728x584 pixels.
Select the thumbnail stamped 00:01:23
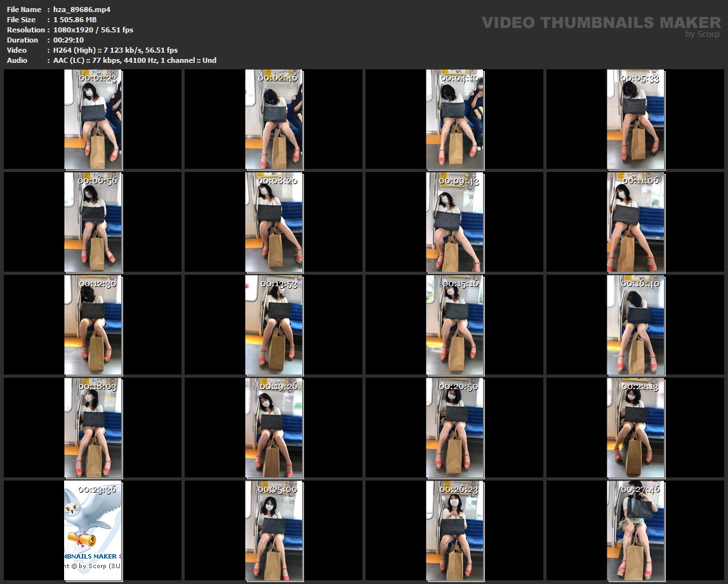coord(93,119)
